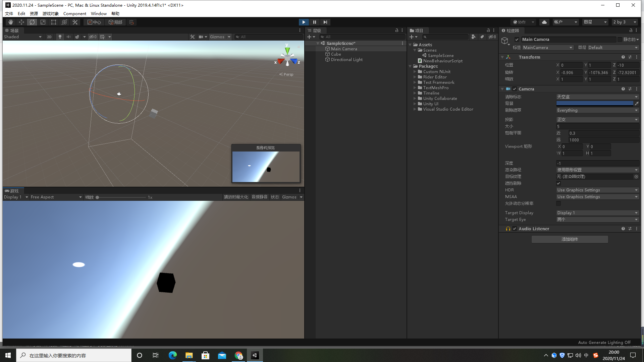This screenshot has width=644, height=362.
Task: Uncheck the Camera component checkbox
Action: click(x=515, y=89)
